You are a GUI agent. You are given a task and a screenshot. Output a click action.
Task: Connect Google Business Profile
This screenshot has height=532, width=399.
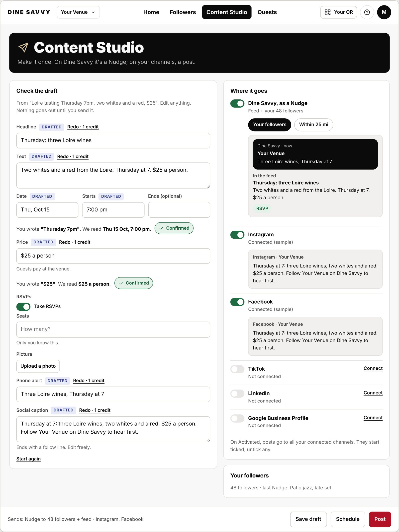373,418
